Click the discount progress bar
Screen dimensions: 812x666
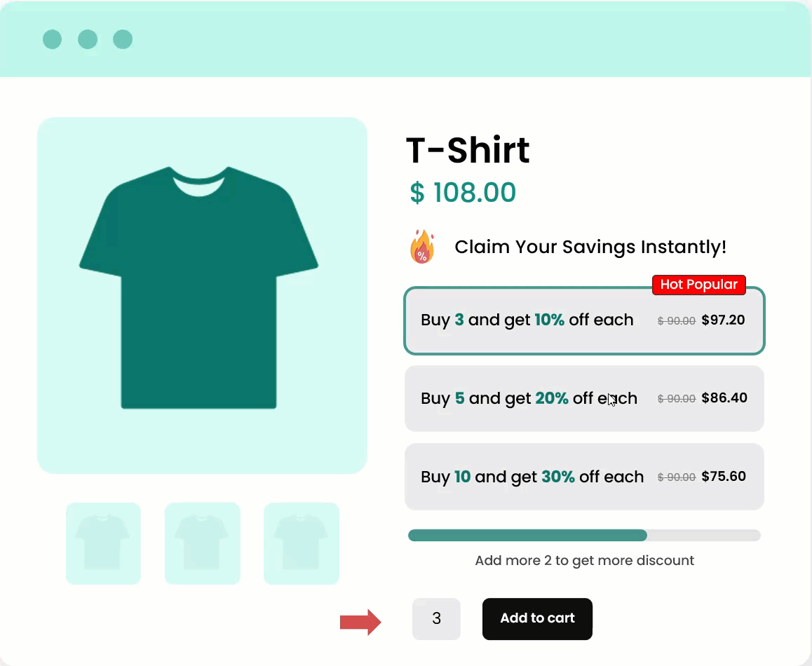584,535
